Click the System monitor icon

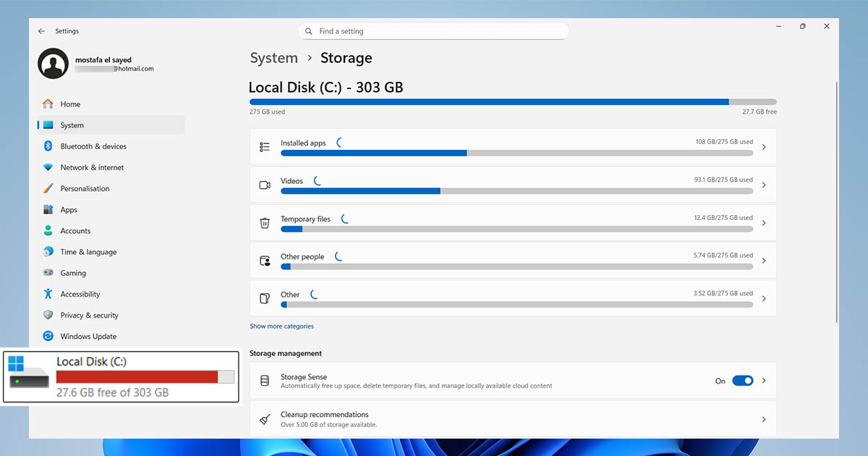48,125
